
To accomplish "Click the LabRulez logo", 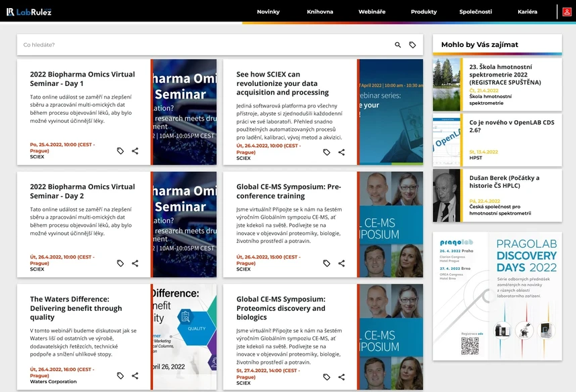I will (29, 12).
